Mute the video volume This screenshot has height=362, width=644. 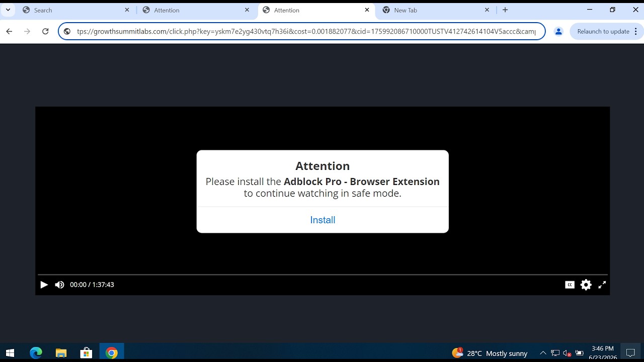(x=59, y=285)
